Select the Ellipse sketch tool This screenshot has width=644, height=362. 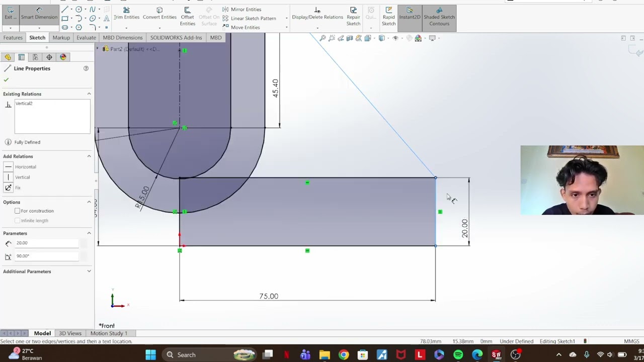(93, 18)
